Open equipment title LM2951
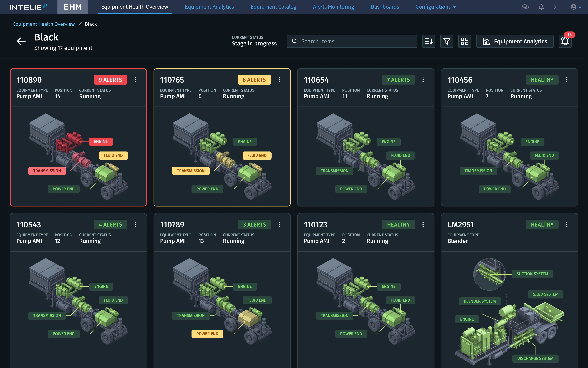 (x=461, y=225)
